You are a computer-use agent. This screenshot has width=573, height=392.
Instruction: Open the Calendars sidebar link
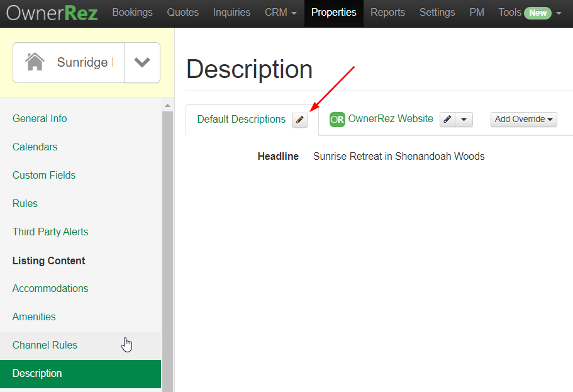(35, 147)
